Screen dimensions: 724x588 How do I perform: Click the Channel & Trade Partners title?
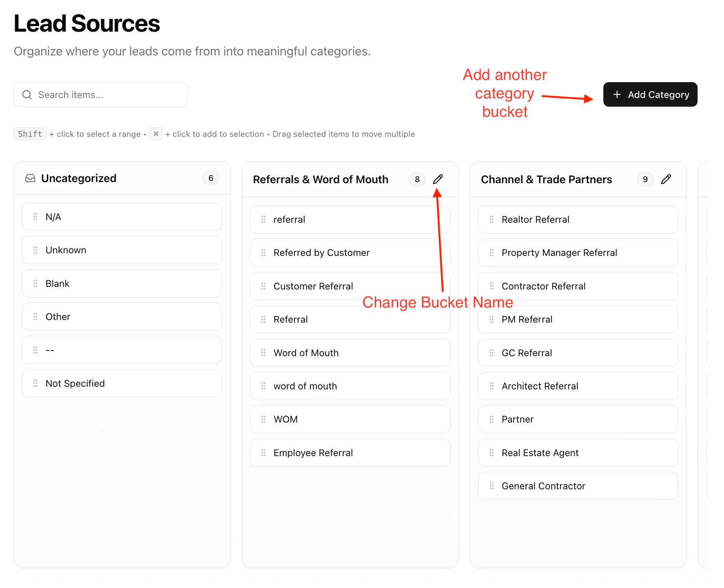click(546, 179)
